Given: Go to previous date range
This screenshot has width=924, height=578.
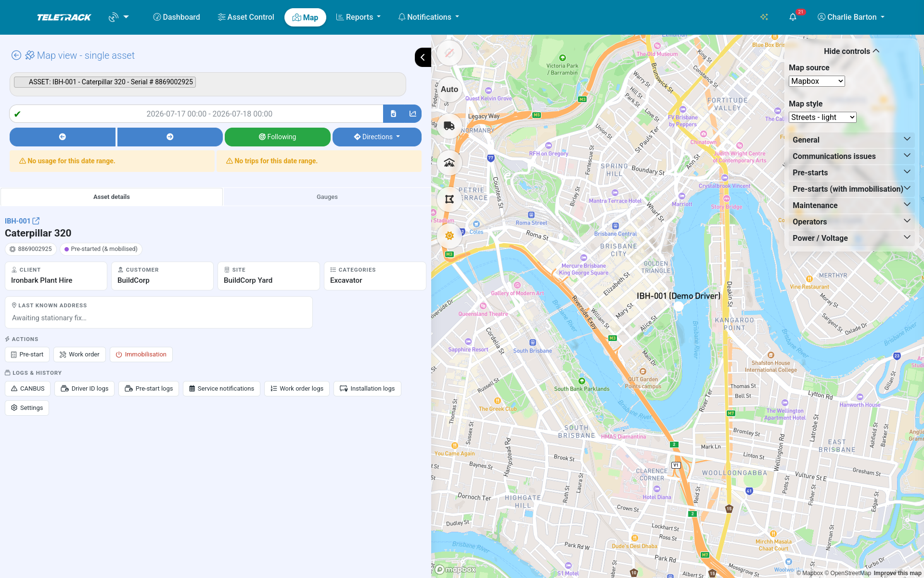Looking at the screenshot, I should (x=63, y=137).
